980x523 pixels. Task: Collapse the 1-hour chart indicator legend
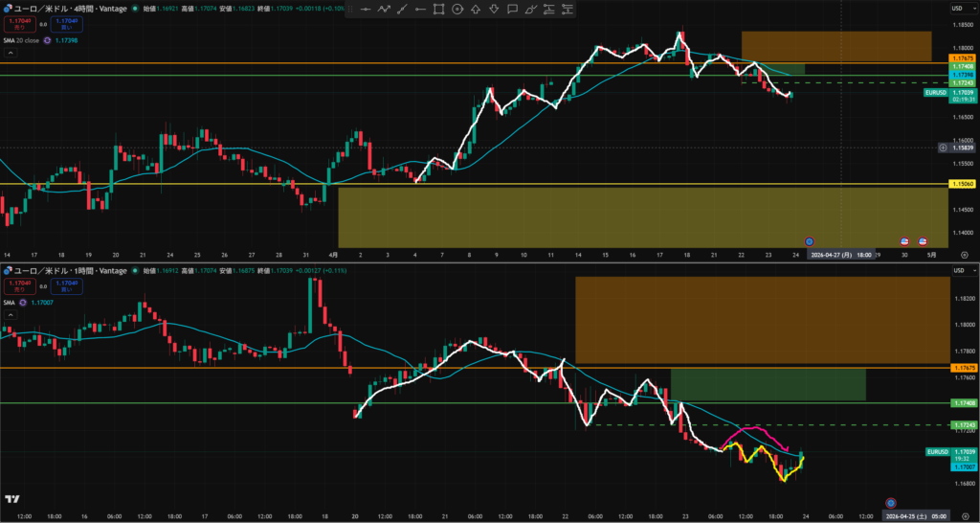(x=9, y=314)
